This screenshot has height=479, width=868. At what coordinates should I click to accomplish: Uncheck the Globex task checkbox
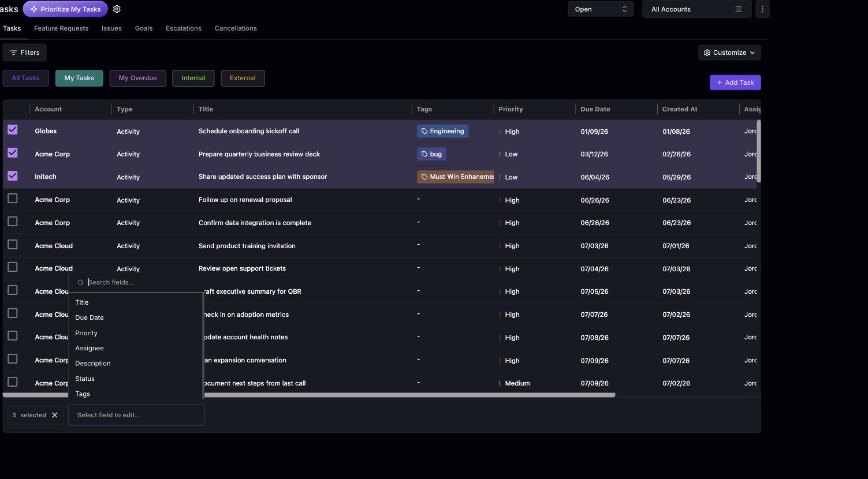click(13, 130)
